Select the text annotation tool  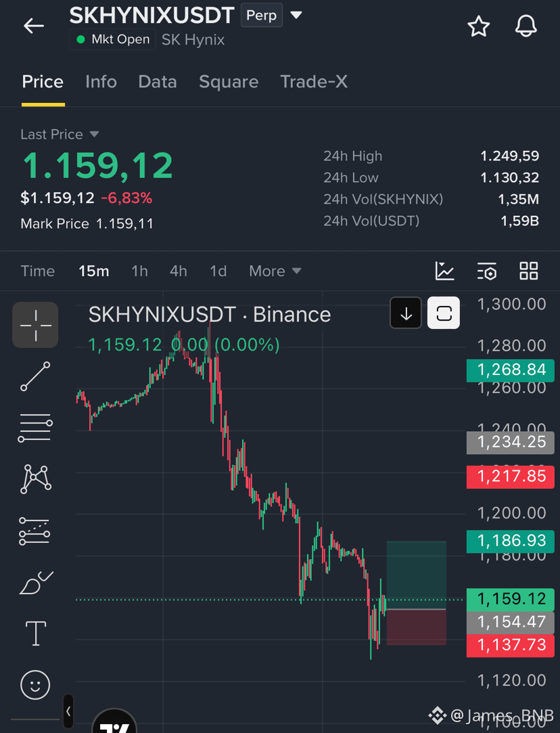point(35,634)
